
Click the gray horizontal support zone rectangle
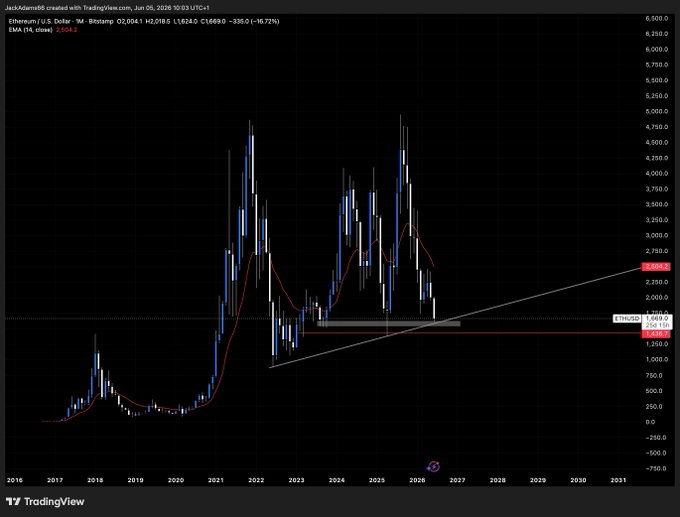(389, 323)
